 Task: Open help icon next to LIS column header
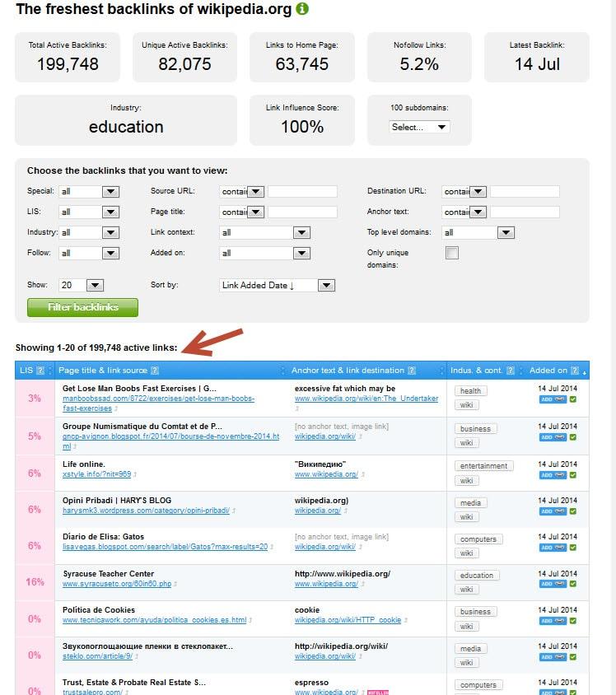tap(40, 370)
